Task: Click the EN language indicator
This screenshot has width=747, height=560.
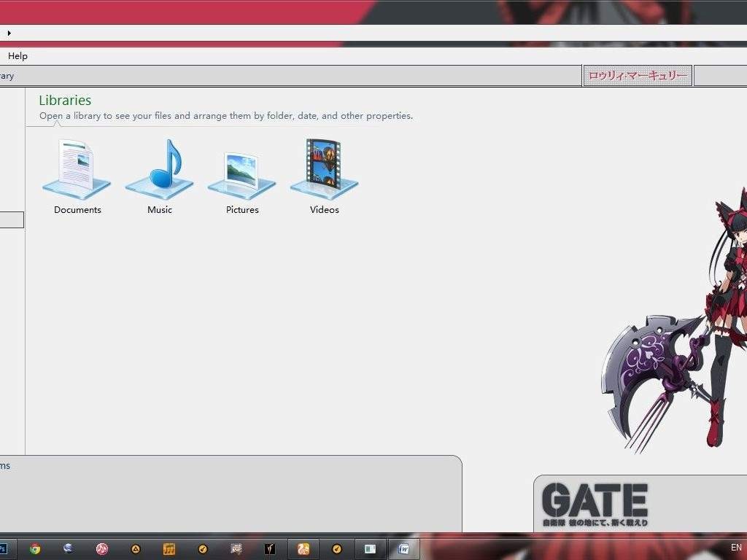Action: point(735,548)
